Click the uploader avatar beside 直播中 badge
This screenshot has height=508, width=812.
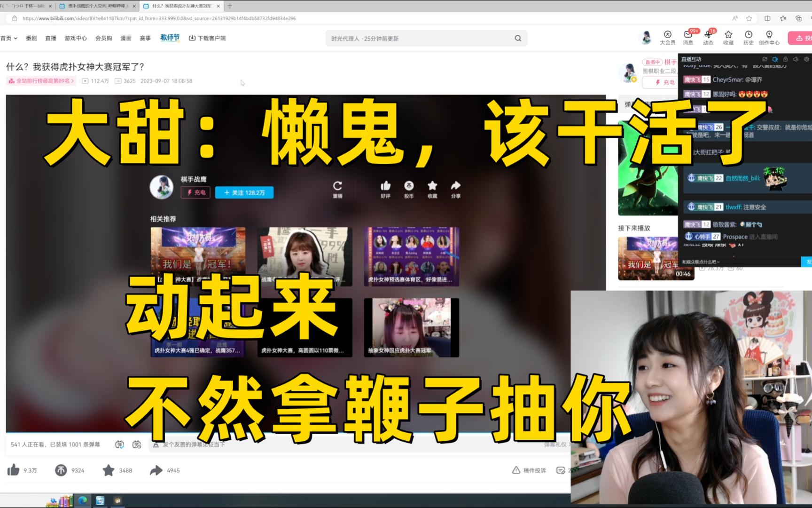click(629, 73)
